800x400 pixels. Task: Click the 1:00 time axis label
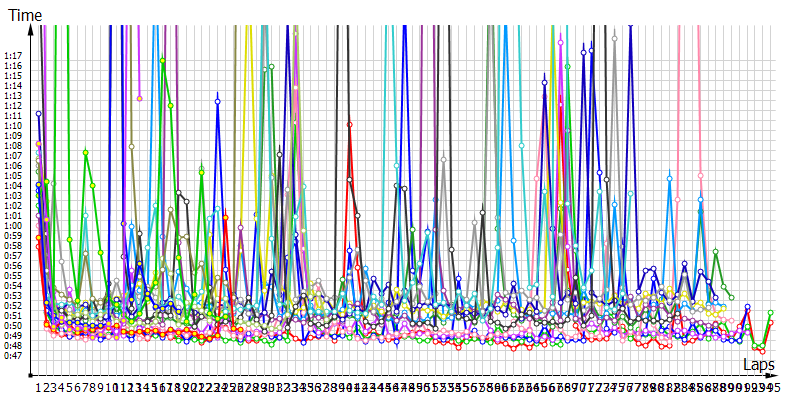pos(13,226)
